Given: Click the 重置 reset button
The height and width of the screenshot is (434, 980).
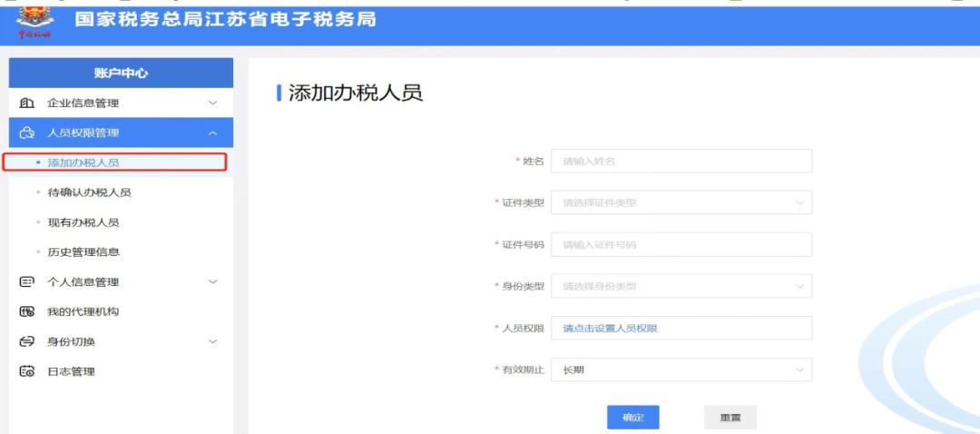Looking at the screenshot, I should 730,418.
